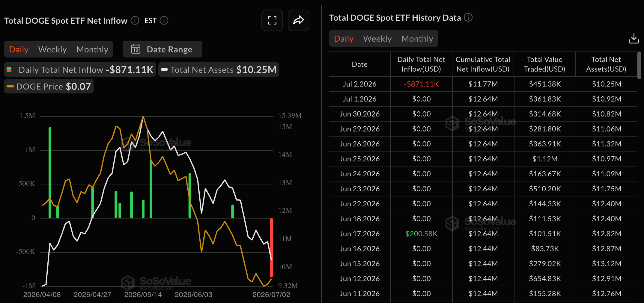Click Cumulative Total Net Inflow(USD) header
The height and width of the screenshot is (303, 644).
pyautogui.click(x=483, y=64)
